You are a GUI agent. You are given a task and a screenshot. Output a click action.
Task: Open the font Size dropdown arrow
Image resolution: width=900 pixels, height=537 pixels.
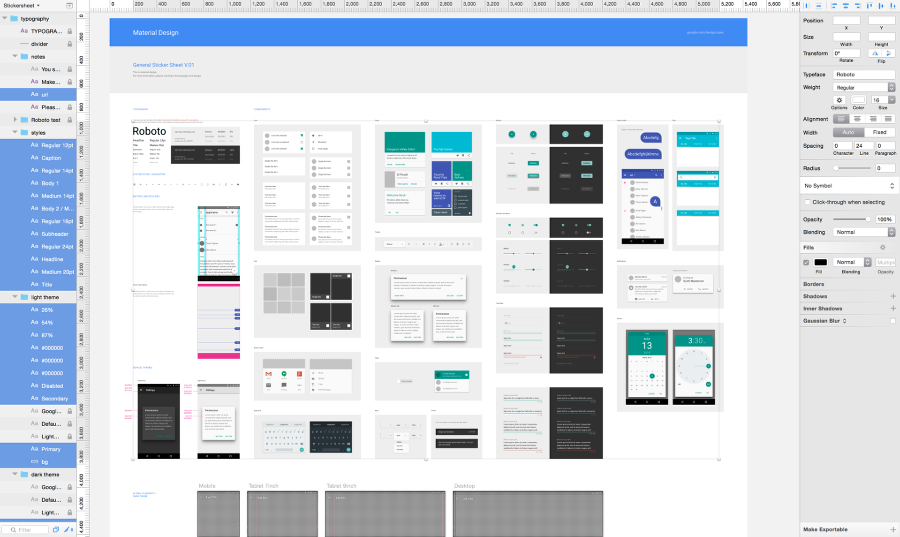click(892, 100)
